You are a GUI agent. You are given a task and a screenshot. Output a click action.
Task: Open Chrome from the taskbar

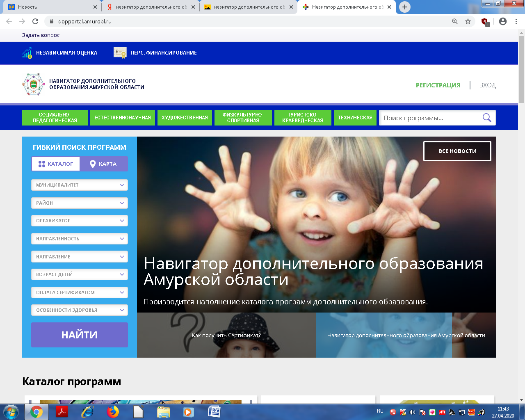click(37, 412)
